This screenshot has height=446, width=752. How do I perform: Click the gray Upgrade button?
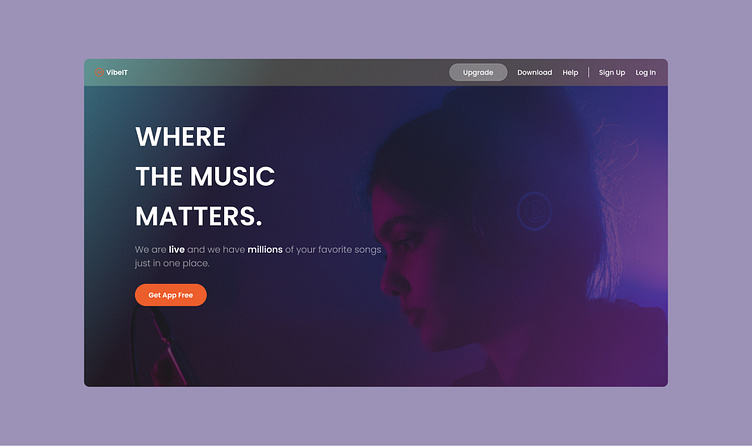coord(478,72)
